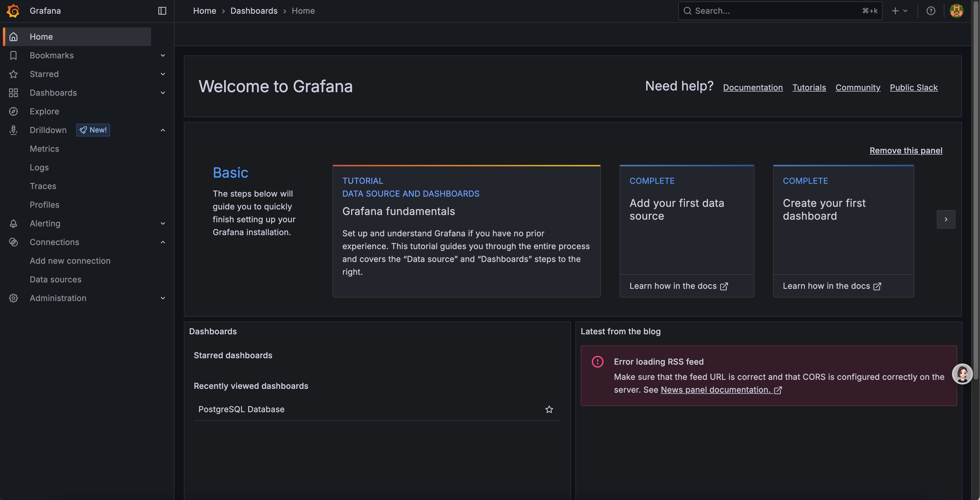Image resolution: width=980 pixels, height=500 pixels.
Task: Open the Tutorials link
Action: [x=809, y=88]
